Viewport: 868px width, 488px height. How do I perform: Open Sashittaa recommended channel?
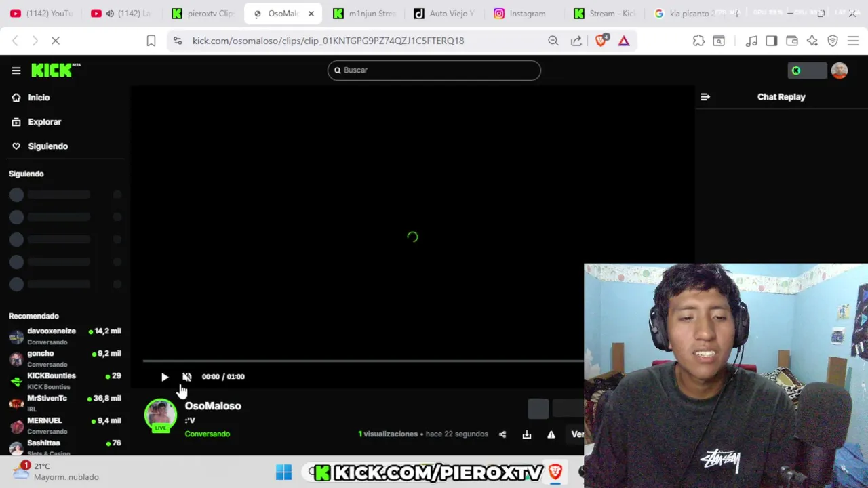[x=65, y=447]
